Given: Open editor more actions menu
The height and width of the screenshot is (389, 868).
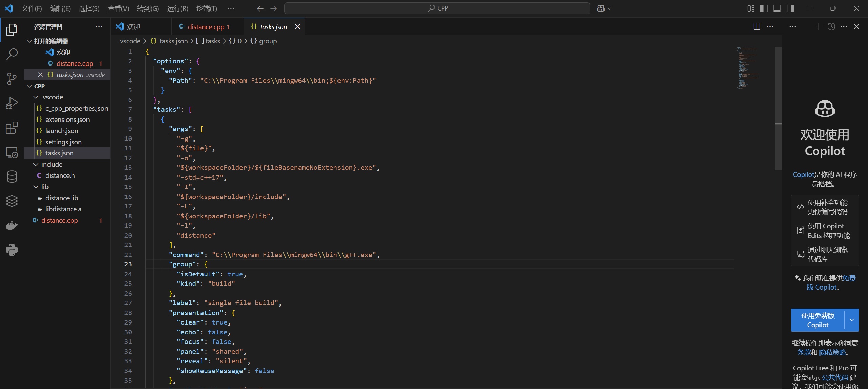Looking at the screenshot, I should [x=770, y=26].
